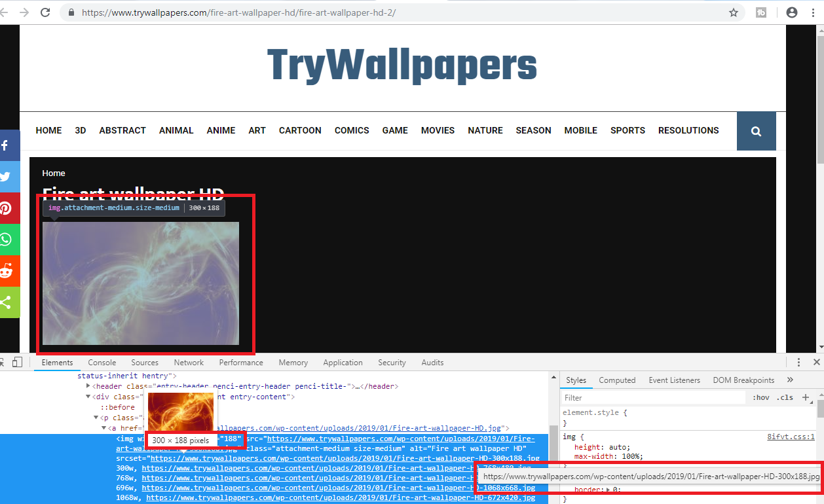Expand the header entry-header node
Viewport: 824px width, 504px height.
[x=88, y=386]
